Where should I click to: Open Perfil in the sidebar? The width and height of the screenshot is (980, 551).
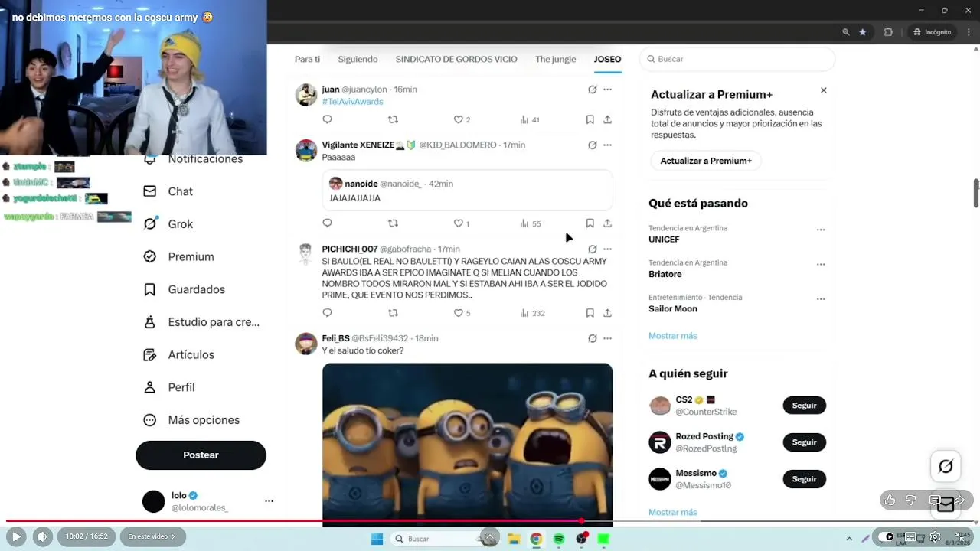coord(169,387)
